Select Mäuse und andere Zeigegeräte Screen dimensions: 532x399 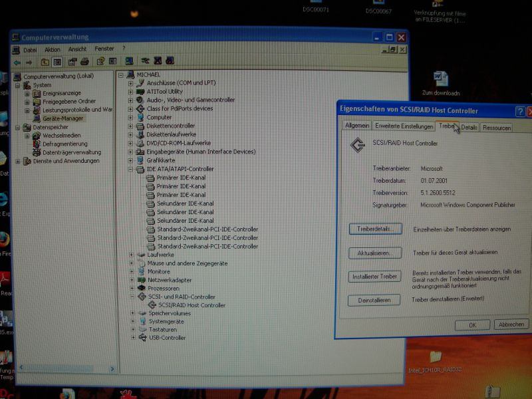point(188,263)
